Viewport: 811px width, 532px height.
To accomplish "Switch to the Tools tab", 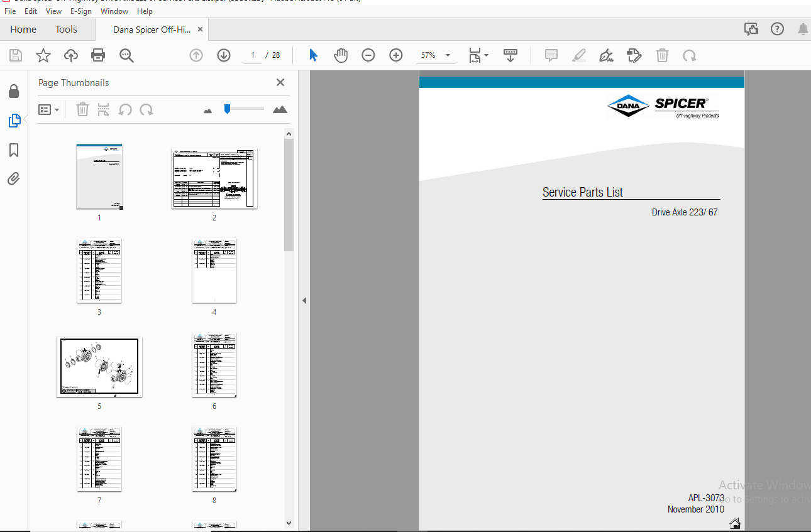I will click(x=66, y=30).
